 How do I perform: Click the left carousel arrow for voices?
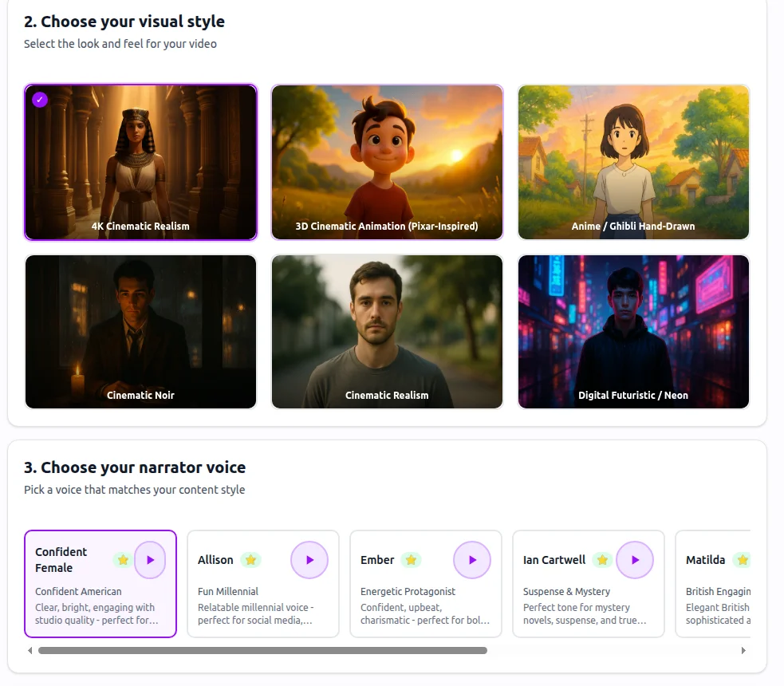30,650
